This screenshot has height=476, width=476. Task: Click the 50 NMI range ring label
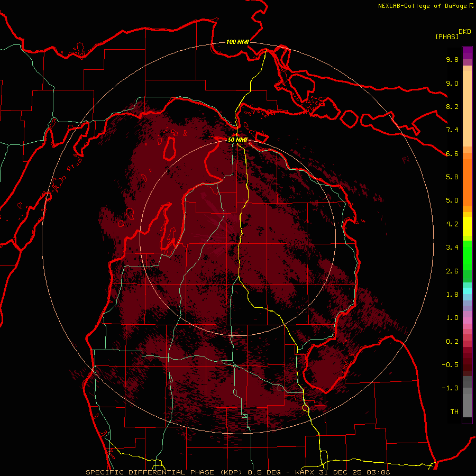click(237, 140)
